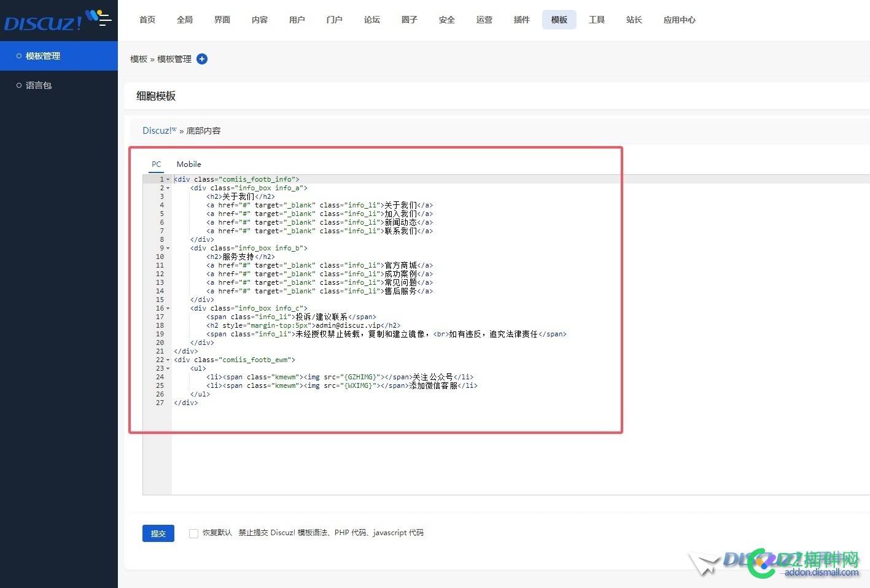Click line number 27 in the gutter
Screen dimensions: 870x588
[160, 403]
